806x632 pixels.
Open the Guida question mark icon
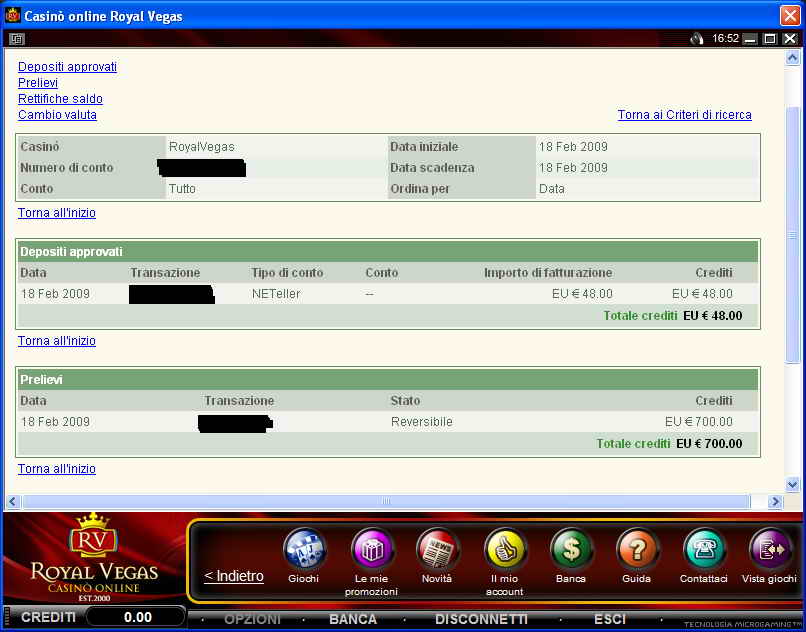(637, 549)
